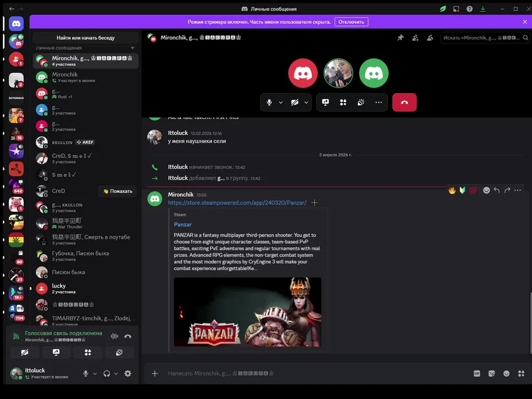This screenshot has width=532, height=399.
Task: Attach file plus button in message box
Action: click(155, 373)
